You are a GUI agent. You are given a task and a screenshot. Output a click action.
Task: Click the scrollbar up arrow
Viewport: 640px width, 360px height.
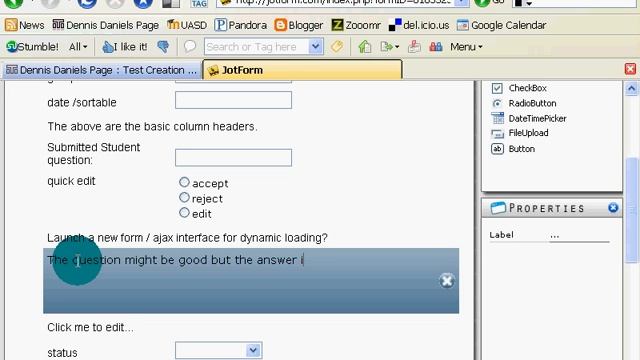(x=631, y=88)
